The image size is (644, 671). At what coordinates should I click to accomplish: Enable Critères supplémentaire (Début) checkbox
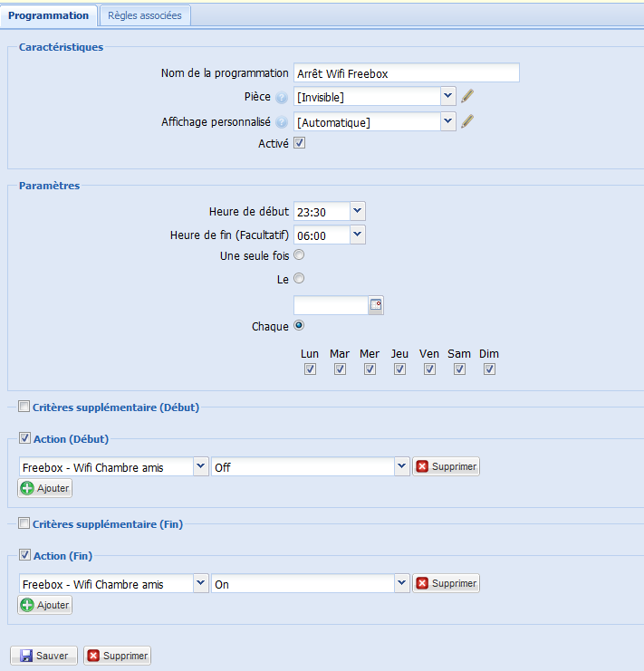(24, 407)
